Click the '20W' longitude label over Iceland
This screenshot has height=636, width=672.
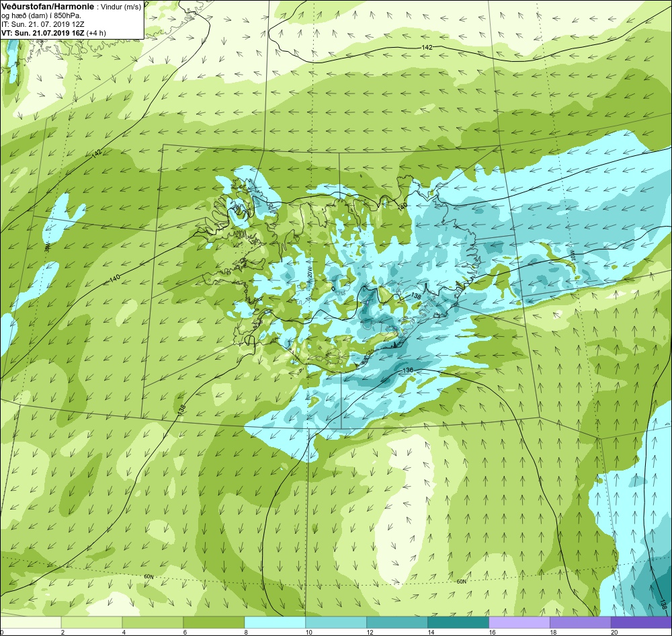click(x=309, y=273)
